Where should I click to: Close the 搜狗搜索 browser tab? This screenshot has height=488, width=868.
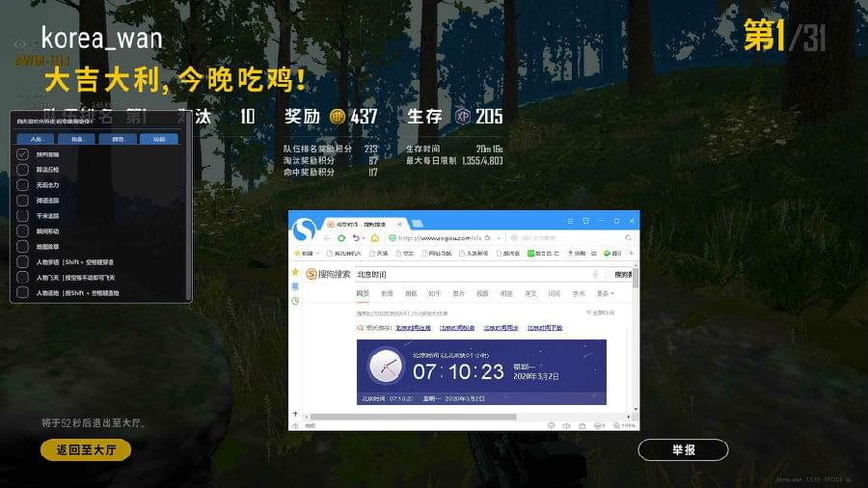pos(399,224)
